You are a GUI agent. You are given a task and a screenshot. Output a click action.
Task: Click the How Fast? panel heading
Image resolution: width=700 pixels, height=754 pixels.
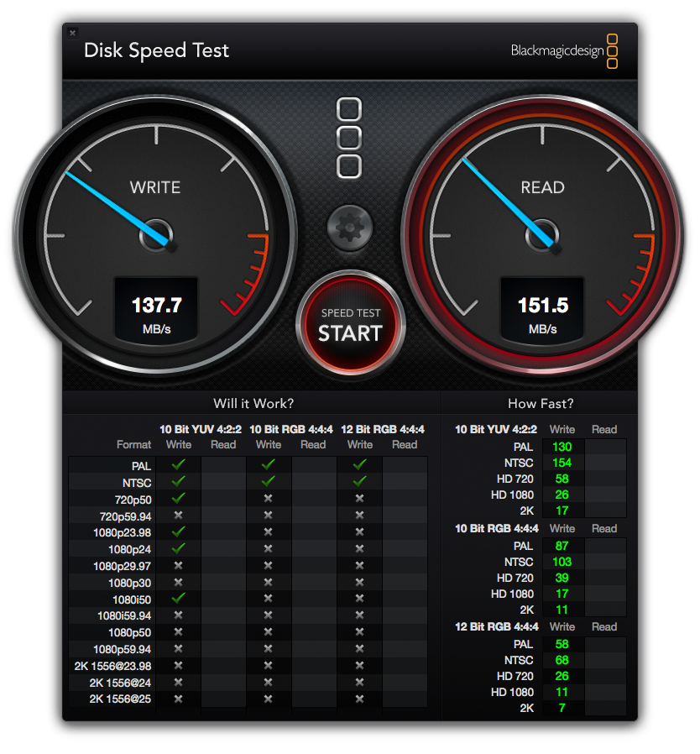point(541,404)
